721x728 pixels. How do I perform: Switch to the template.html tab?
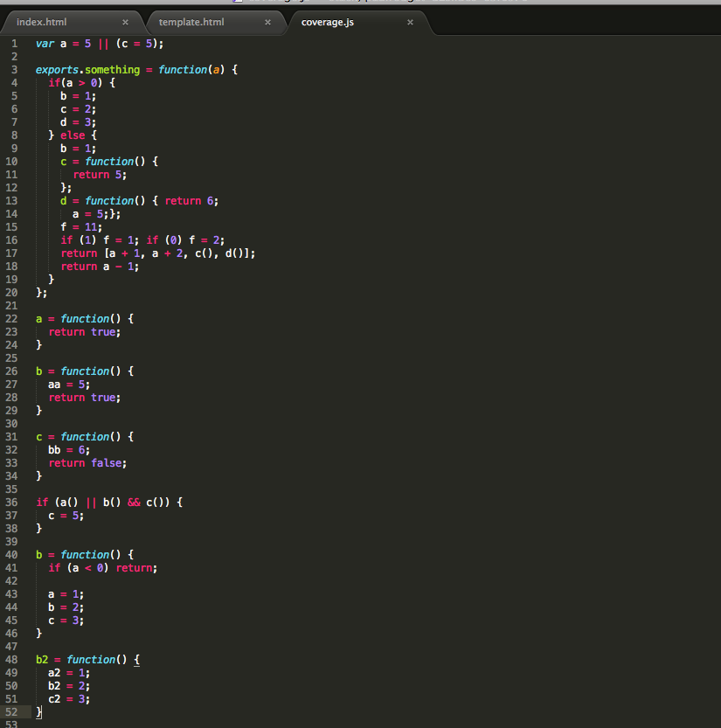click(191, 22)
